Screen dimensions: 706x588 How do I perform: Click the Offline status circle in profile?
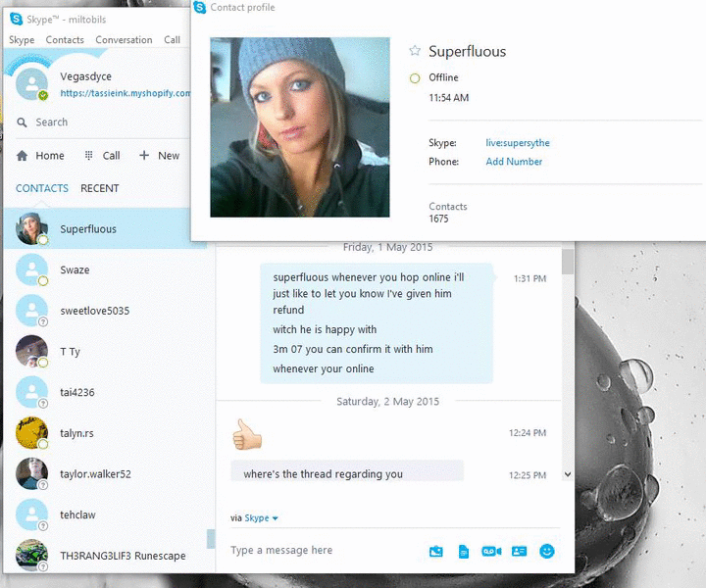click(415, 78)
